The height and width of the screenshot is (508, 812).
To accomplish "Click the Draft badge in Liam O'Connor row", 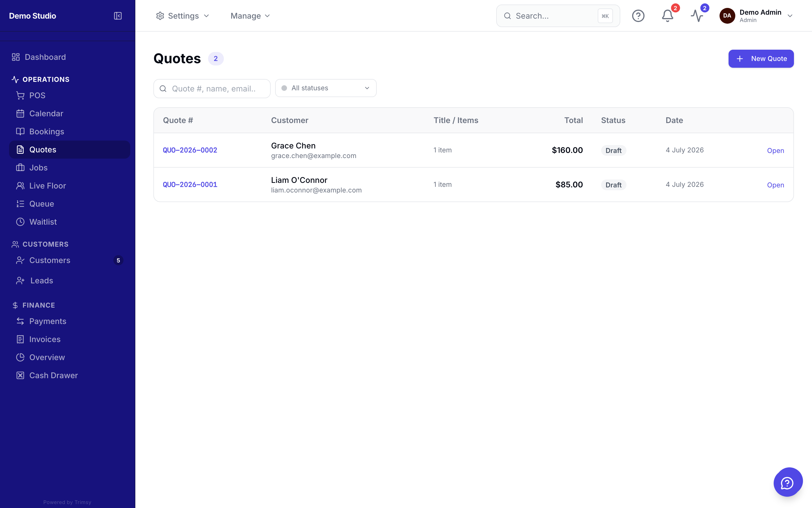I will 613,185.
